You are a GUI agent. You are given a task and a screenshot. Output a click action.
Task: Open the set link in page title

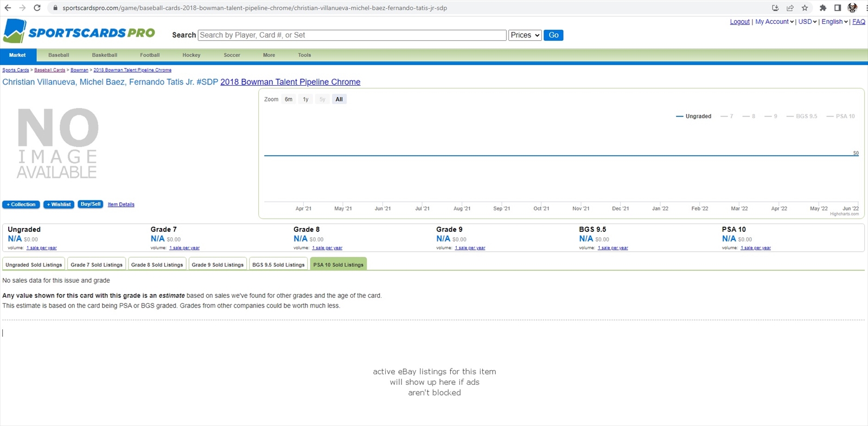pos(290,82)
